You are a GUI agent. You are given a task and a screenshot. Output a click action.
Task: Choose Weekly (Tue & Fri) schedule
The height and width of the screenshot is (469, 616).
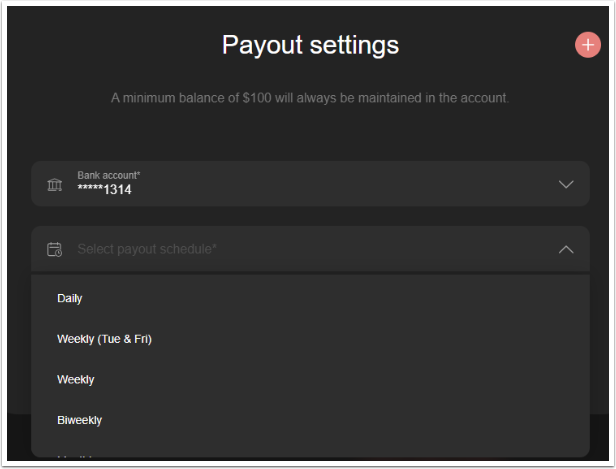[310, 339]
